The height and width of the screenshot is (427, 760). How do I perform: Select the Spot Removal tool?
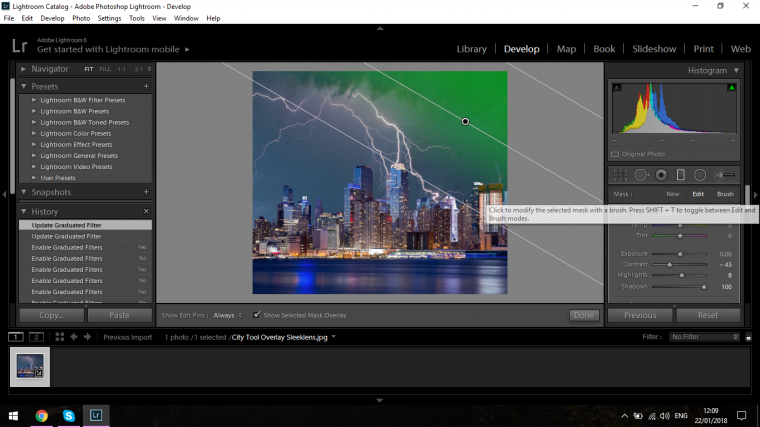tap(641, 175)
